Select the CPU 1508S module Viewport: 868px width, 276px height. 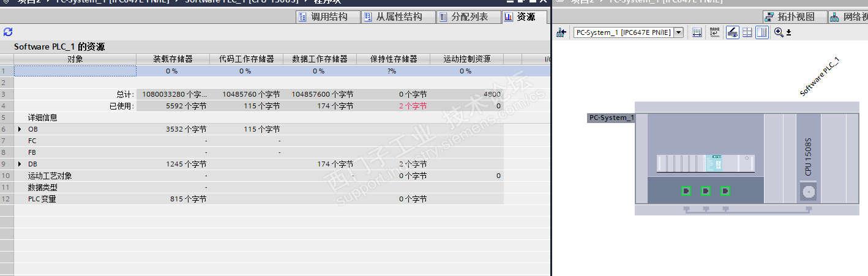[x=809, y=159]
